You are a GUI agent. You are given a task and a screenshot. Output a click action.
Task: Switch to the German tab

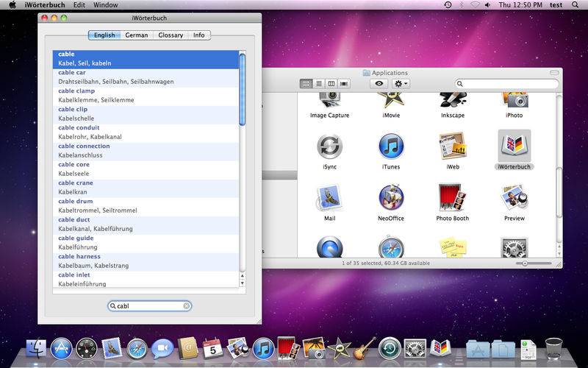click(x=137, y=35)
